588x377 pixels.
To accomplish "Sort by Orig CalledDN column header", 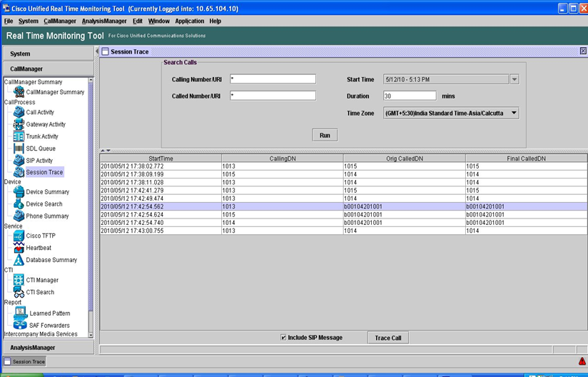I will pyautogui.click(x=405, y=159).
